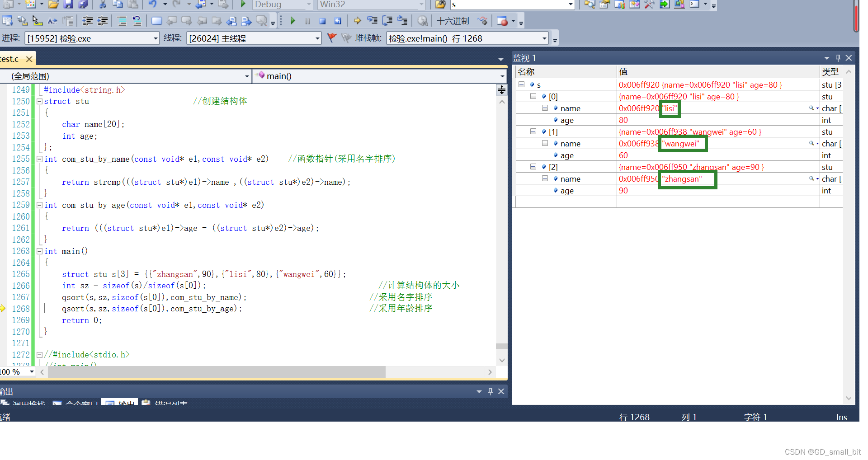
Task: Collapse the struct stu code block
Action: coord(39,102)
